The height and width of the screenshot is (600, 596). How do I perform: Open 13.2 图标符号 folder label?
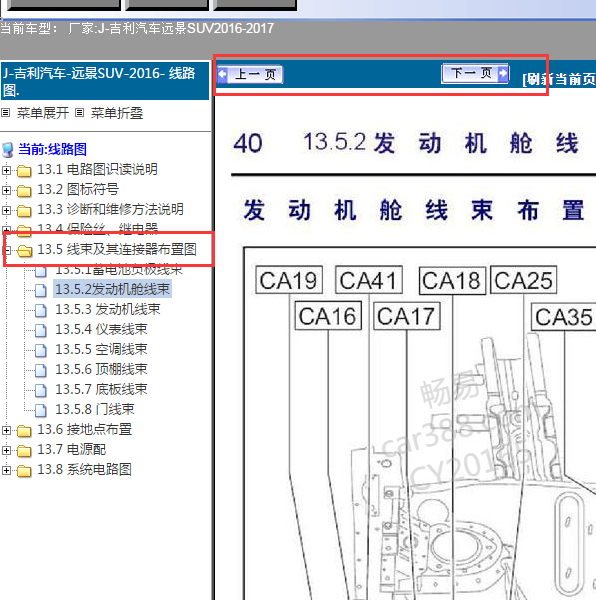(78, 189)
